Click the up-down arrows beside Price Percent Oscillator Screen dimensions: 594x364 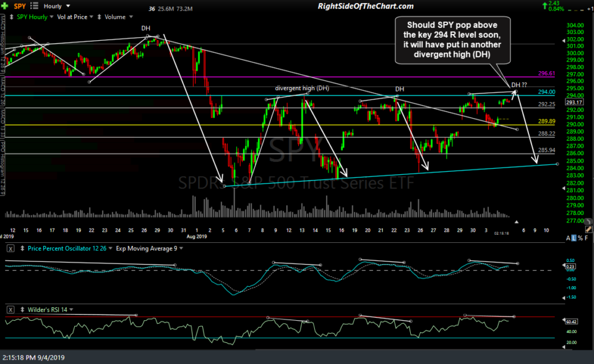pos(22,248)
